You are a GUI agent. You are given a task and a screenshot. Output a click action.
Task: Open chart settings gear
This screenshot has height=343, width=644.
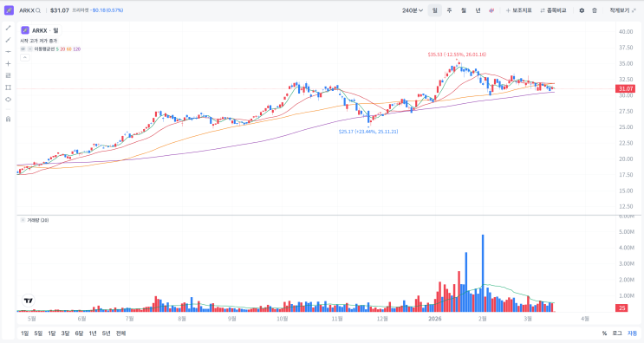click(582, 10)
